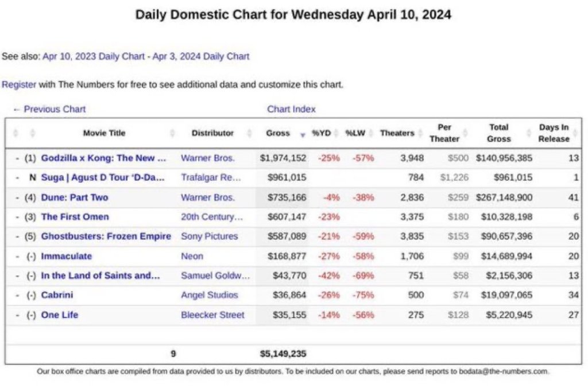Open Ghostbusters: Frozen Empire page

click(x=106, y=236)
